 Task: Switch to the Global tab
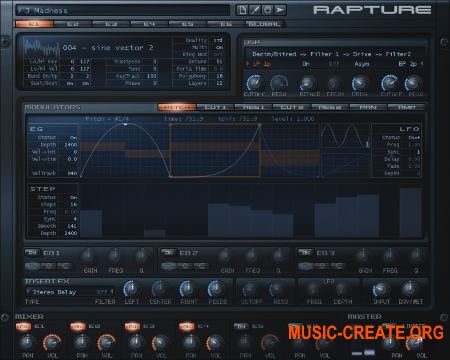coord(264,24)
